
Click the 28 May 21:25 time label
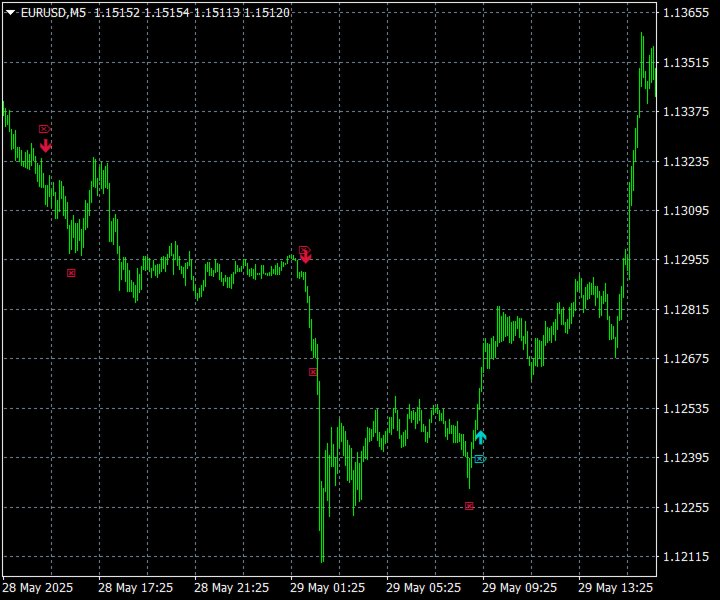pos(231,588)
